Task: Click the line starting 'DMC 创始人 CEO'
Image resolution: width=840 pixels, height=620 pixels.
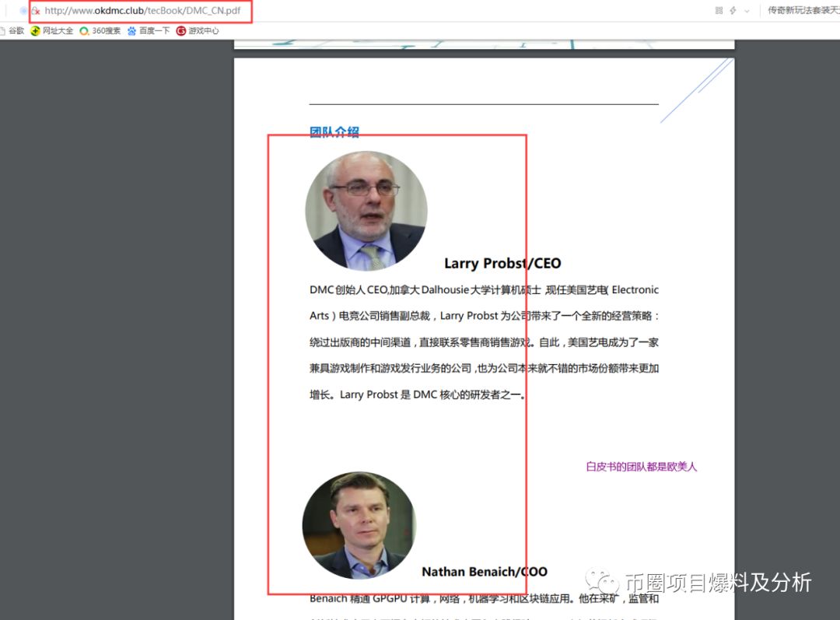Action: 485,290
